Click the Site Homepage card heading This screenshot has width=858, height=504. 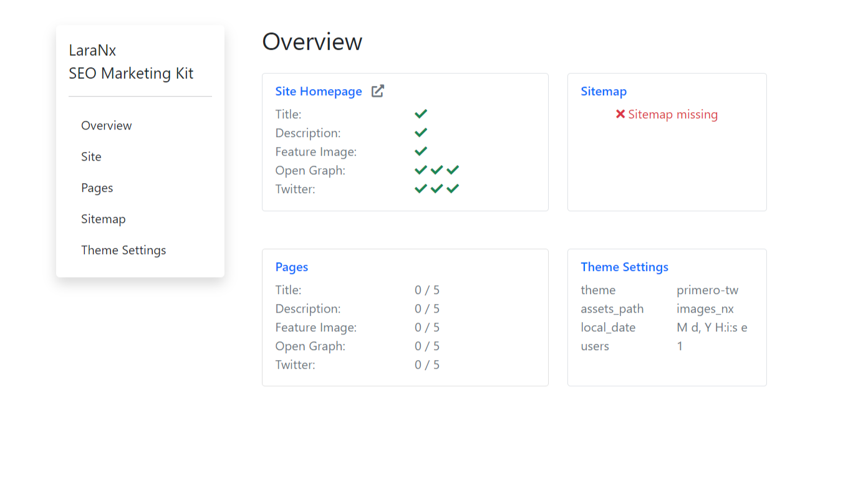pyautogui.click(x=319, y=91)
